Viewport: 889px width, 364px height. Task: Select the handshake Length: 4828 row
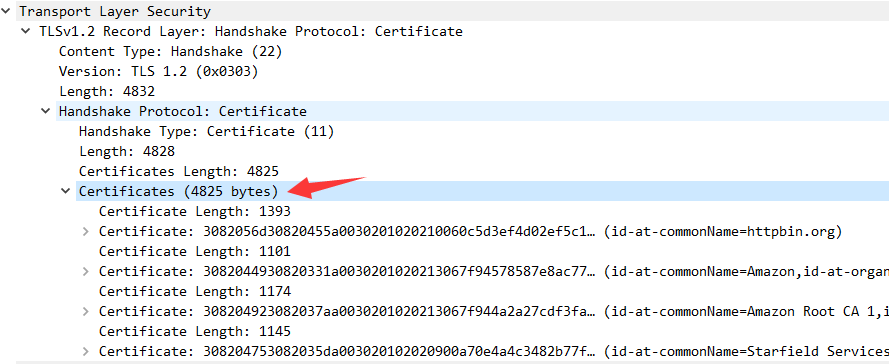point(127,151)
